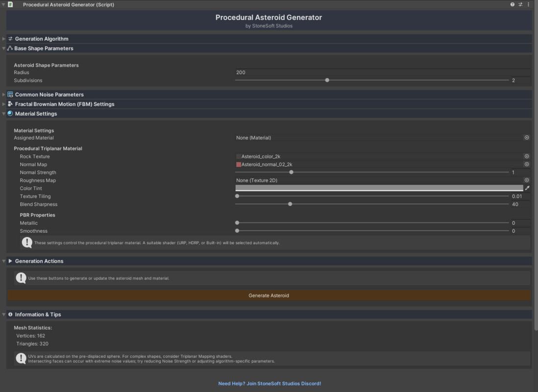Open the component help reference icon
Screen dimensions: 538x392
click(x=512, y=4)
